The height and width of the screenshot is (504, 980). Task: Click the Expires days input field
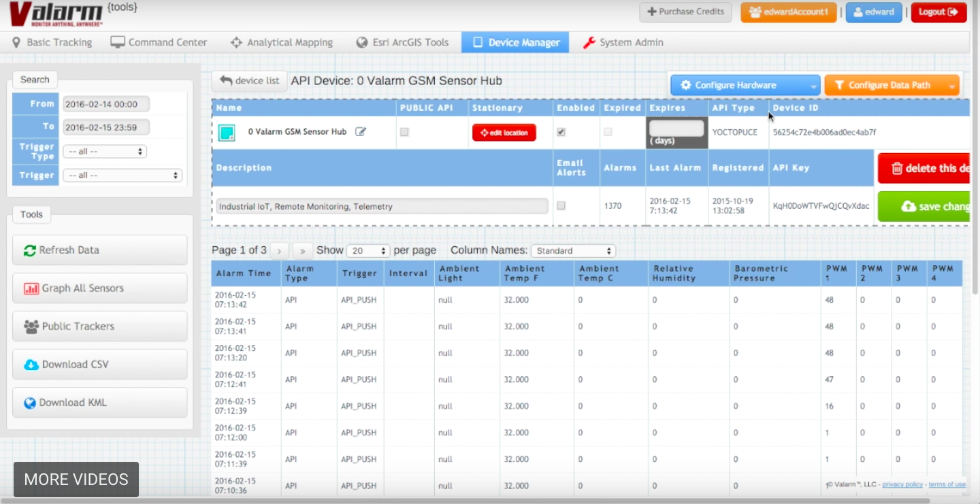pos(676,128)
